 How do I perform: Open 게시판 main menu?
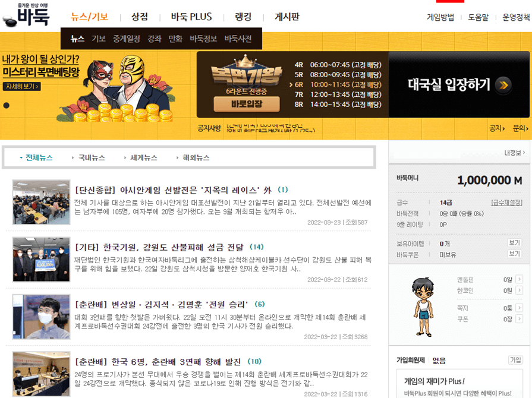(287, 17)
